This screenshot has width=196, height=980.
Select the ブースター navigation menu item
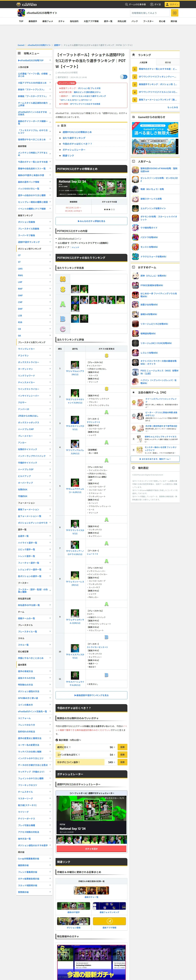point(148,21)
